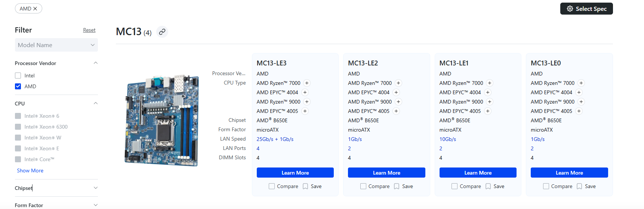Viewport: 644px width, 209px height.
Task: Expand AMD EPYC 4004 plus icon for MC13-LE2
Action: tap(396, 92)
